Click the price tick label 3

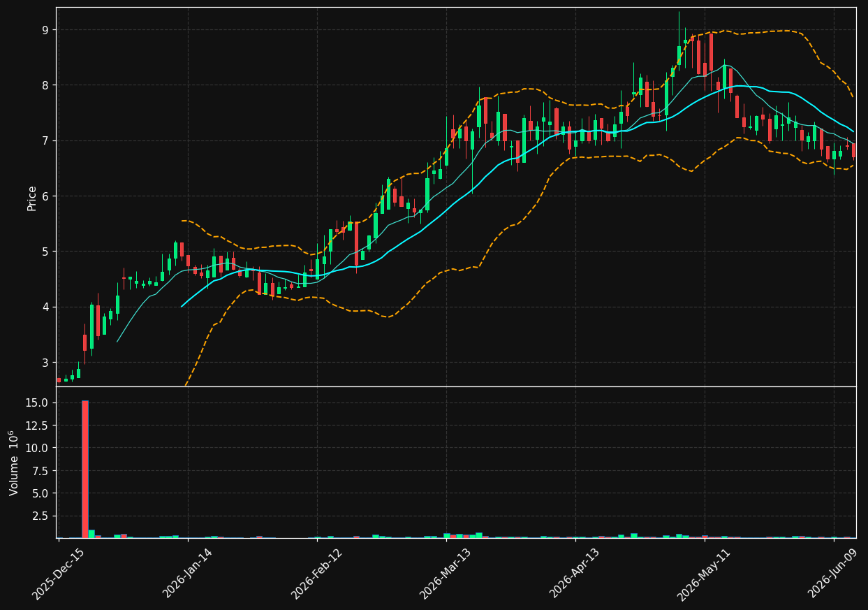(x=45, y=363)
